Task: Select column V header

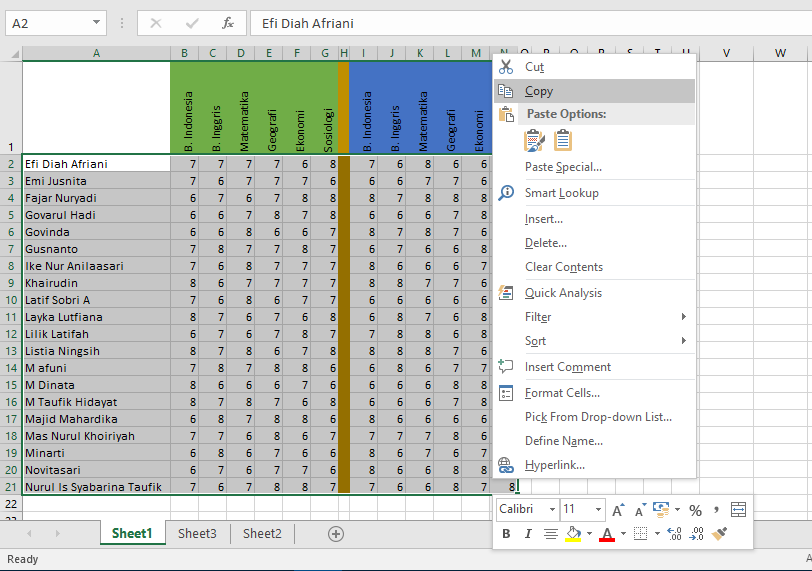Action: (x=726, y=53)
